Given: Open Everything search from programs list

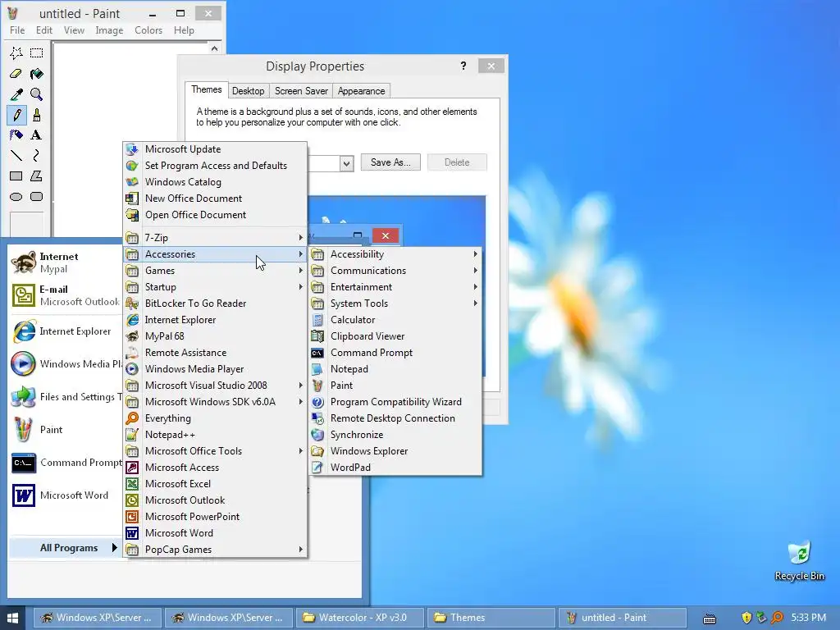Looking at the screenshot, I should pos(216,418).
